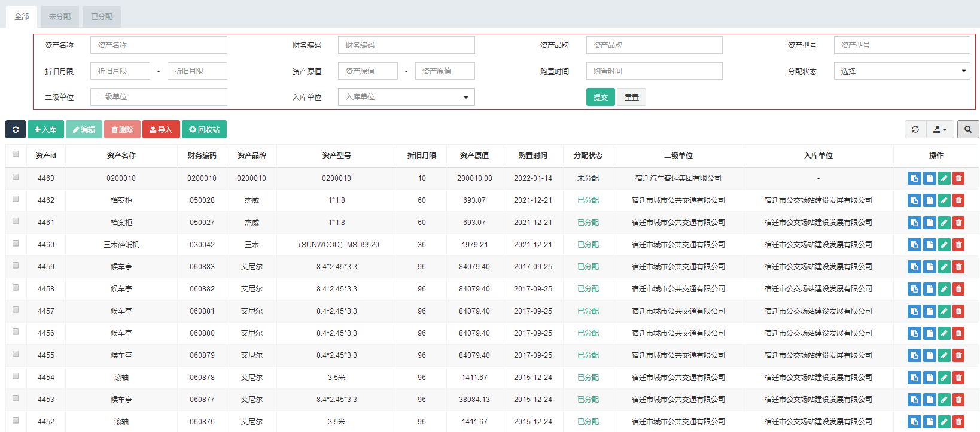
Task: Click the copy icon in asset 4460's row
Action: 914,245
